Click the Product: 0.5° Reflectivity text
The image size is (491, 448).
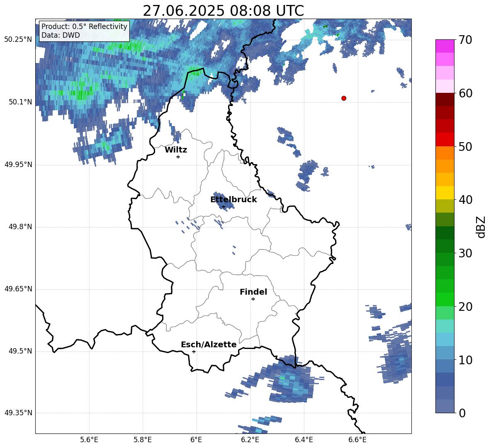pyautogui.click(x=84, y=26)
